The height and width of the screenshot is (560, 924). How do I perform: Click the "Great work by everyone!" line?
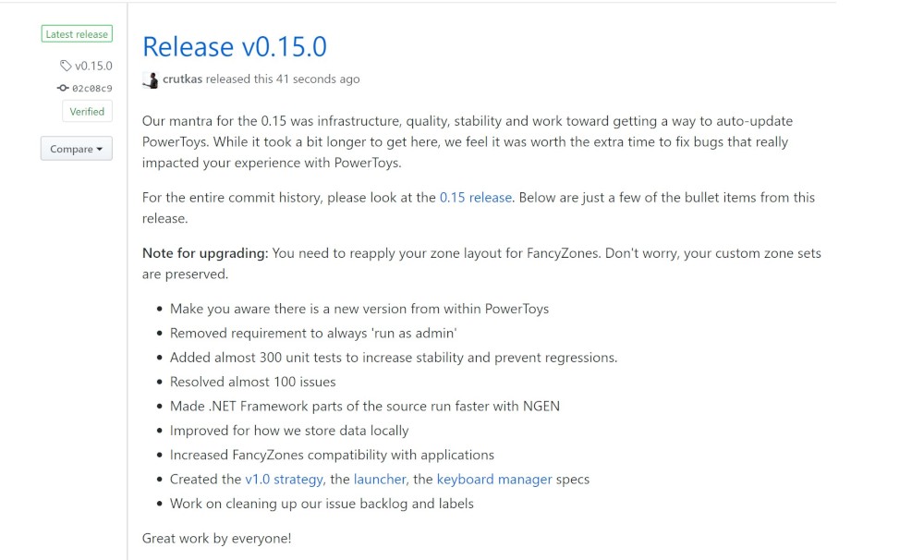coord(217,538)
